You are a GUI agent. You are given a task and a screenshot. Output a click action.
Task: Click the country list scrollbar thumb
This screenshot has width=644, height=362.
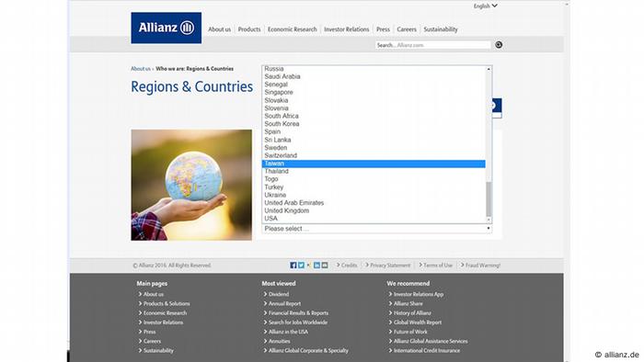click(489, 199)
